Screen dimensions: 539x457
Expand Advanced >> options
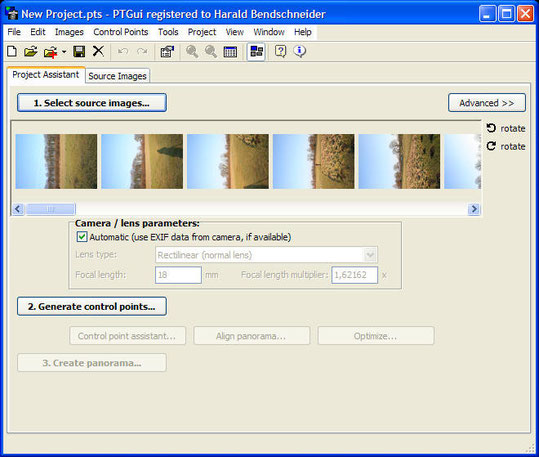[x=487, y=103]
